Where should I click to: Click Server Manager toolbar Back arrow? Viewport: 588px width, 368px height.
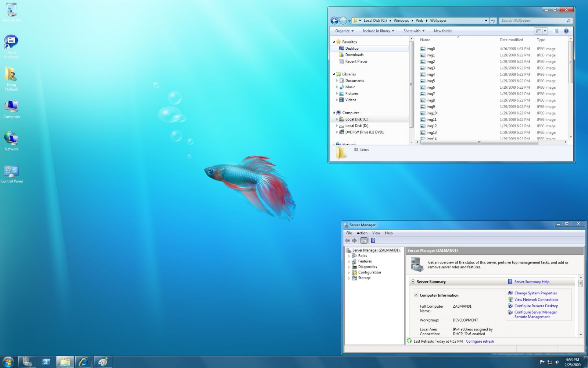(x=347, y=241)
